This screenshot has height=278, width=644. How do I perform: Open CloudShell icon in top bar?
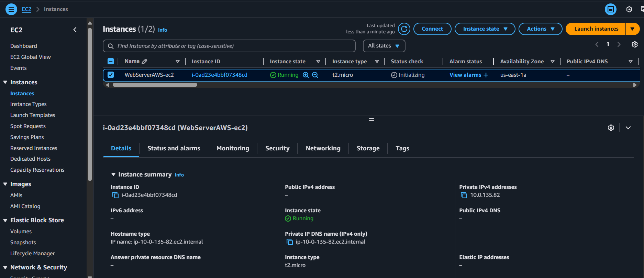(x=611, y=9)
